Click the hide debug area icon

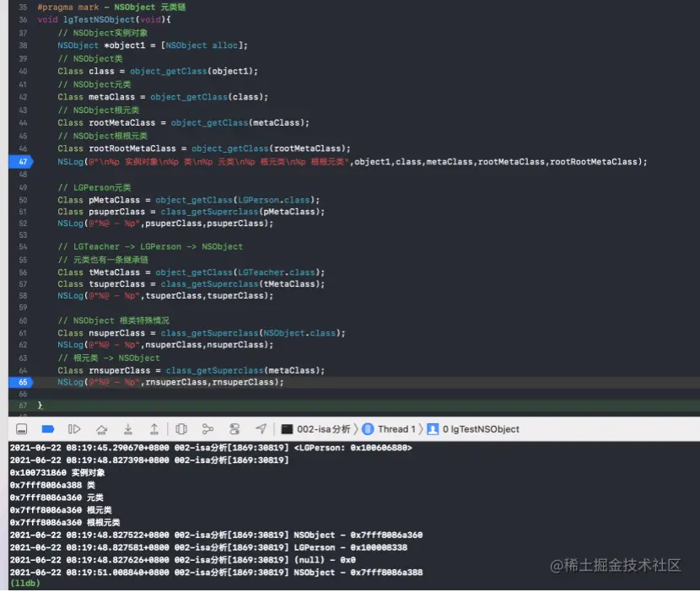coord(21,428)
